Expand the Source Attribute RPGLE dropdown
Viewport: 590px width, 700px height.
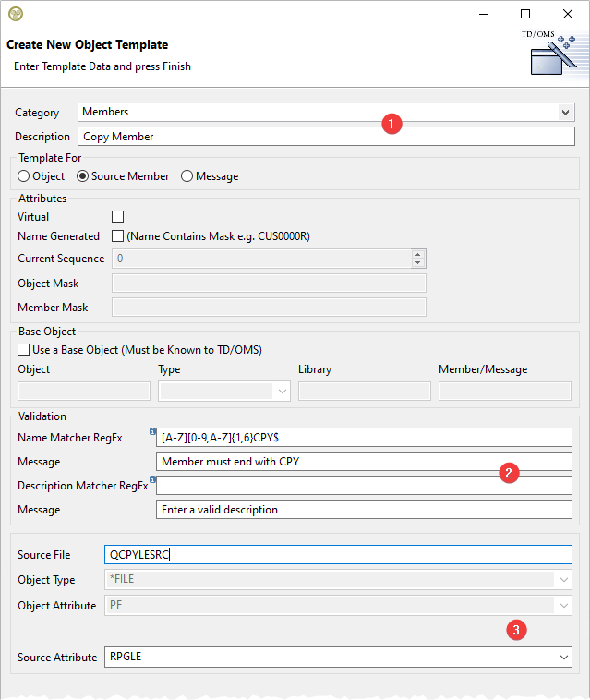(564, 658)
